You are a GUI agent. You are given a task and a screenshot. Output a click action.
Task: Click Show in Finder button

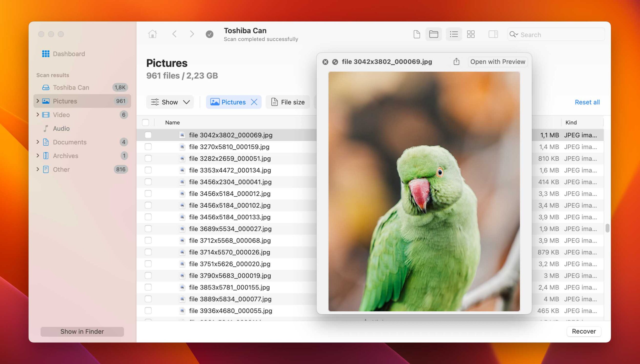[x=82, y=332]
